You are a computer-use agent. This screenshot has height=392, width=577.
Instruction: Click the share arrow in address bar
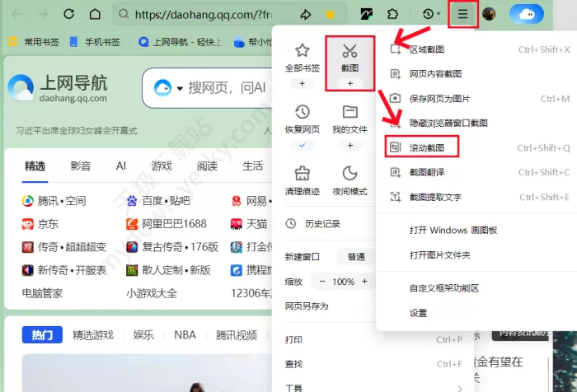[x=306, y=14]
